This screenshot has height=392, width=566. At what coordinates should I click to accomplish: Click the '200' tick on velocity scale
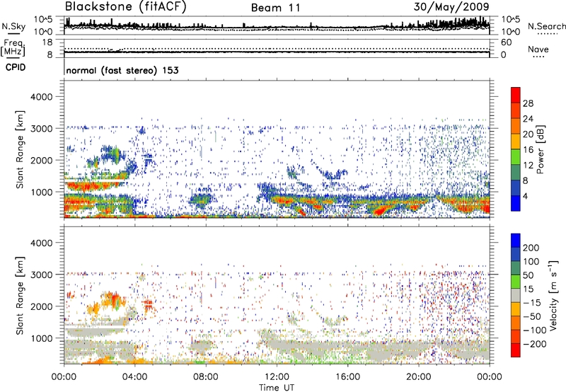click(x=531, y=248)
